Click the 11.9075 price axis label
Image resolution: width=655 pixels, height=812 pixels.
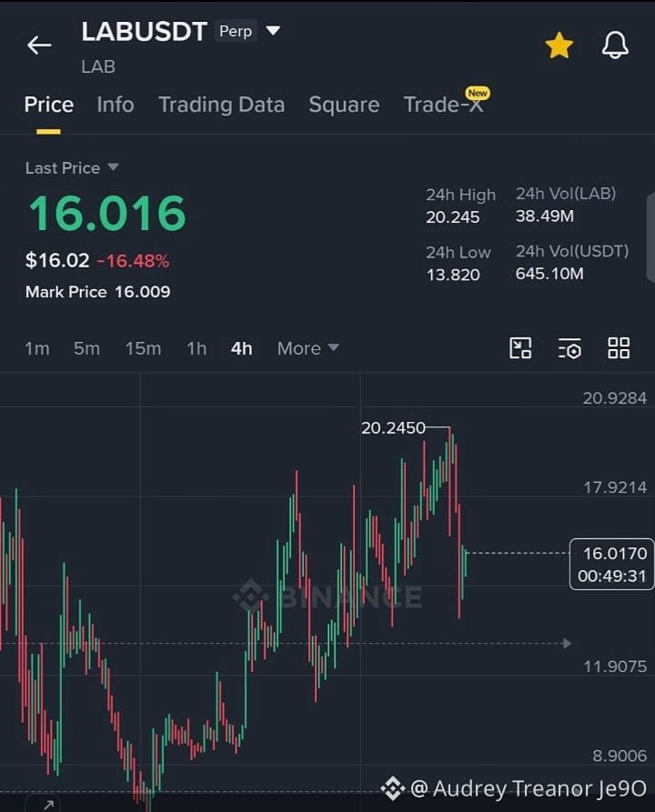[615, 667]
